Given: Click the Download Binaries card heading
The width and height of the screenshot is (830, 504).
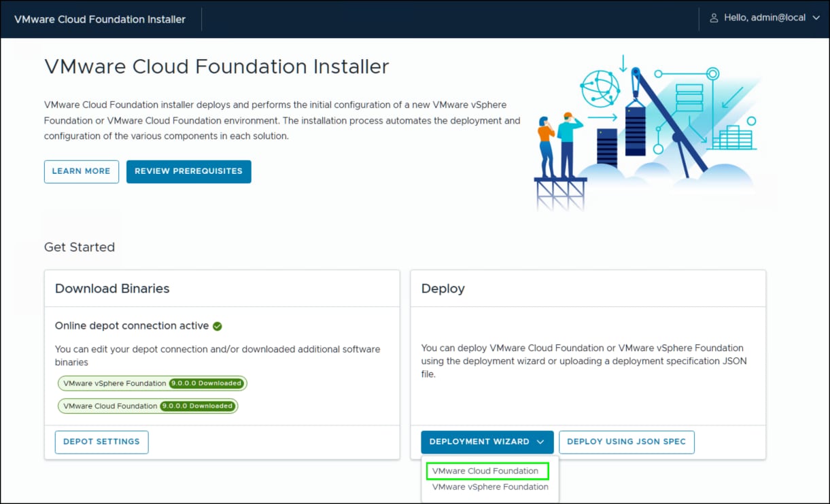Looking at the screenshot, I should click(x=112, y=289).
